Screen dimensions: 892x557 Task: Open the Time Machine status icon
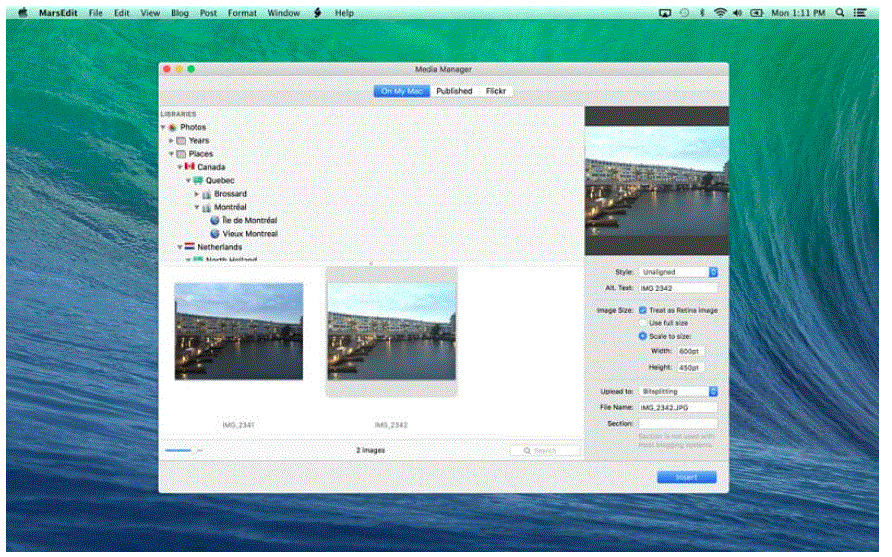click(684, 13)
